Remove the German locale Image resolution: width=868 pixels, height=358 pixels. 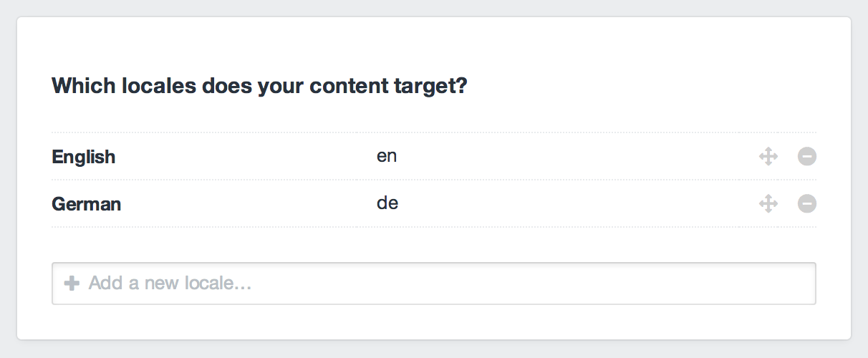807,204
